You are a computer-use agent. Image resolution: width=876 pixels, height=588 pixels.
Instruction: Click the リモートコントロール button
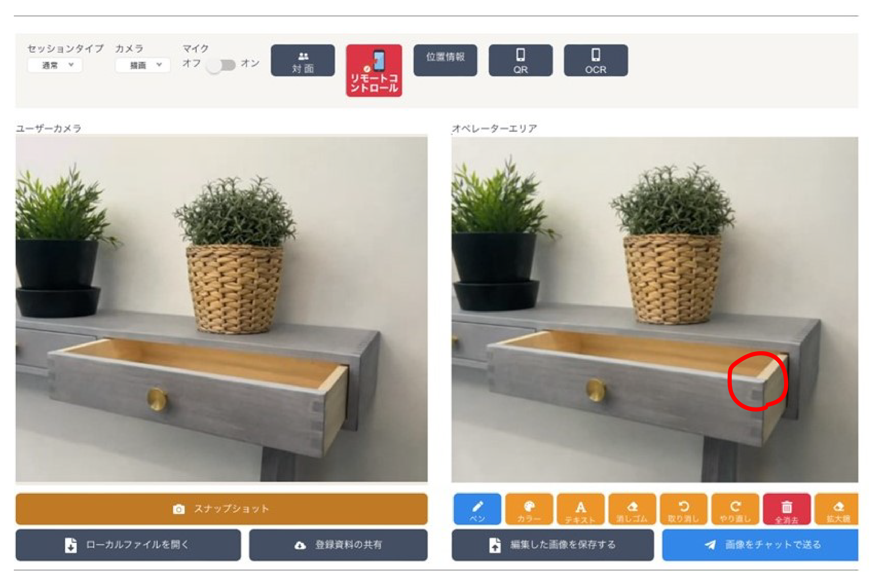pos(374,70)
